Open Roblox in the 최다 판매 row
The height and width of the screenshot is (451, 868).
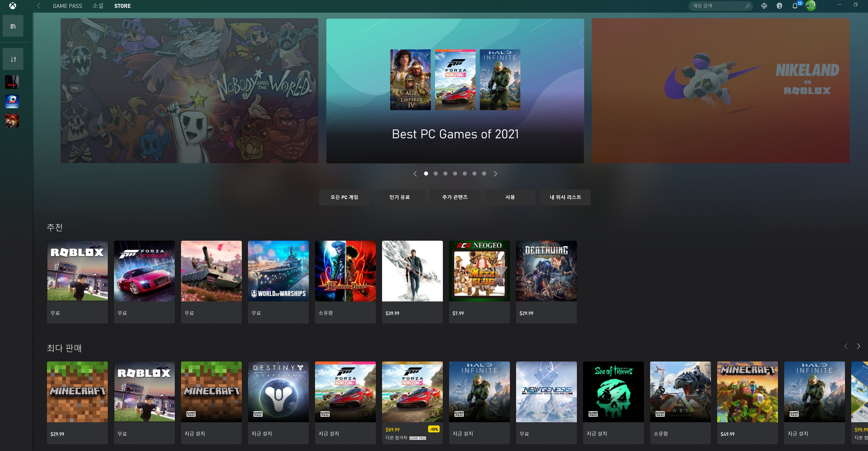pyautogui.click(x=145, y=403)
